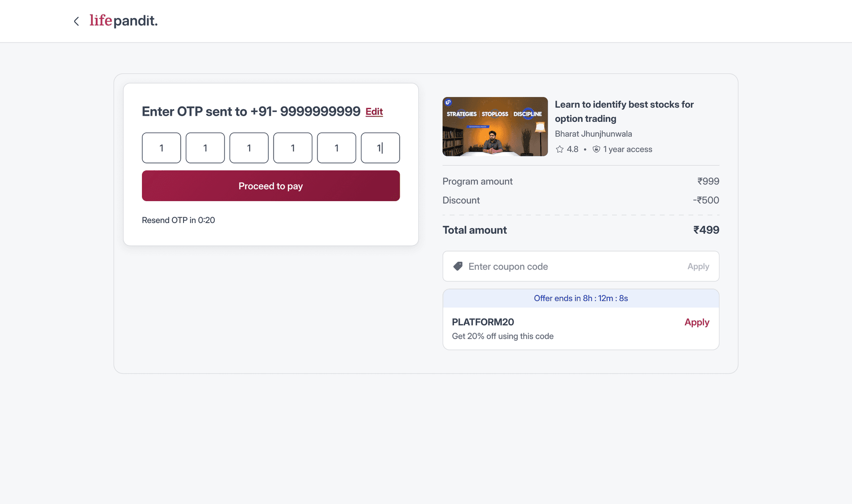Click the lifepandit logo
Screen dimensions: 852x504
tap(124, 21)
